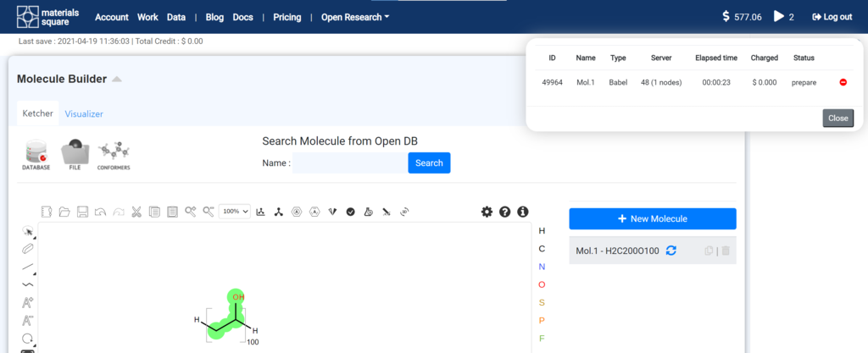
Task: Pick the Nitrogen (N) atom
Action: click(x=542, y=267)
